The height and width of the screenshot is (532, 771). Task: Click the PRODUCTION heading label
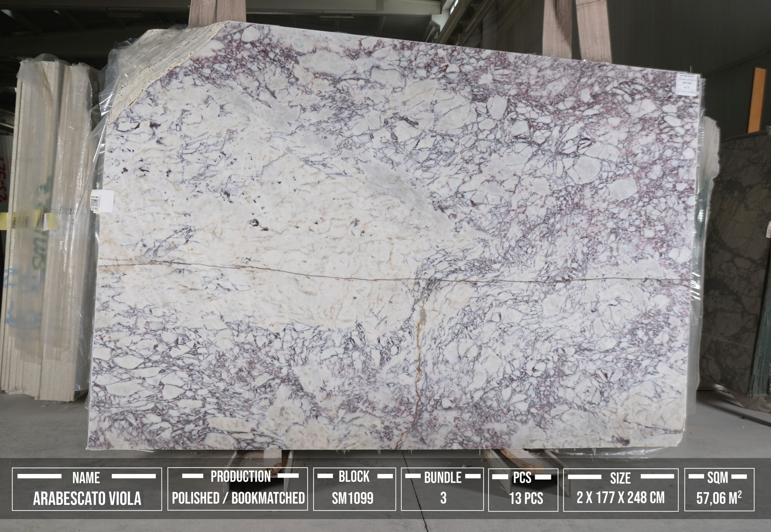pos(241,476)
